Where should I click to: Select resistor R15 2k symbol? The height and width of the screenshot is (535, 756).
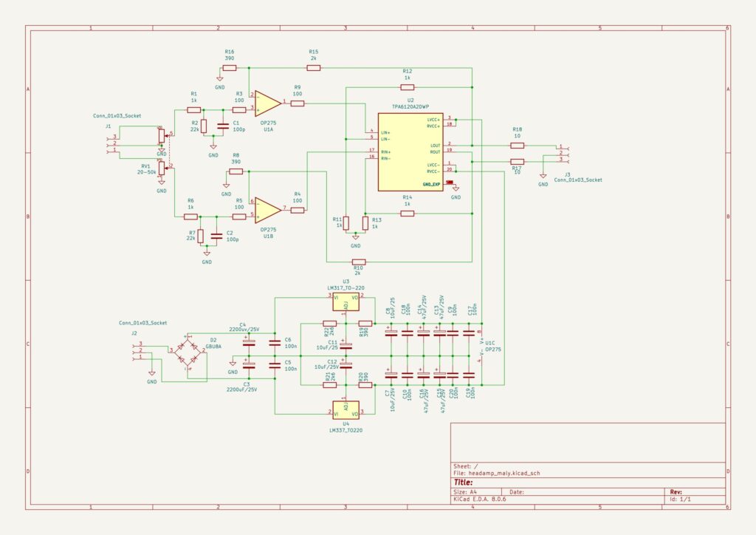coord(314,67)
